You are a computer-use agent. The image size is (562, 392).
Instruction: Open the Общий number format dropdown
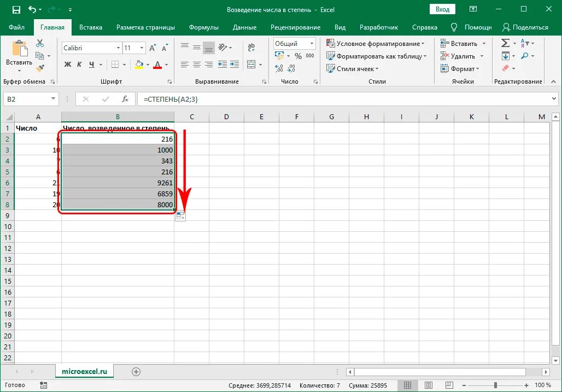click(312, 43)
